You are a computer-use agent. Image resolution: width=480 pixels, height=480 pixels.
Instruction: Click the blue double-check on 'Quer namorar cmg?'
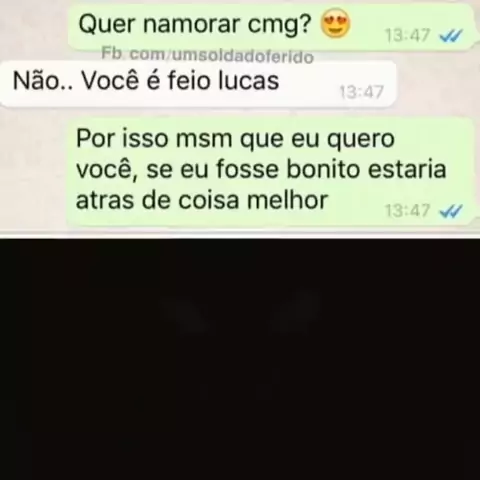[x=451, y=35]
